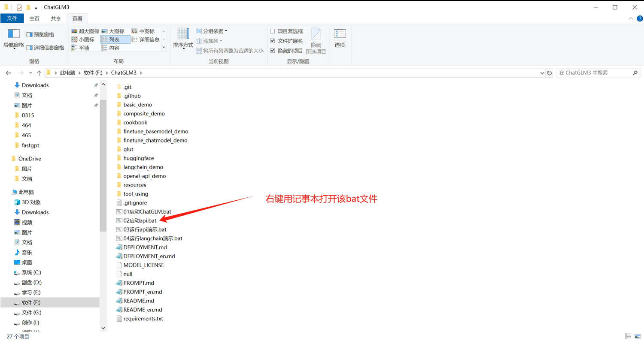Open the Help question mark icon
Screen dimensions: 644x341
(x=640, y=18)
